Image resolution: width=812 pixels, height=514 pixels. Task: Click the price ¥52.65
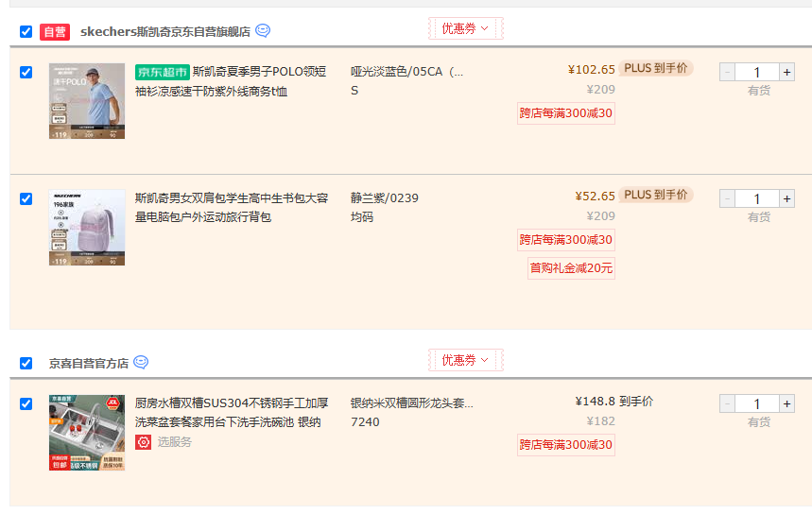595,197
